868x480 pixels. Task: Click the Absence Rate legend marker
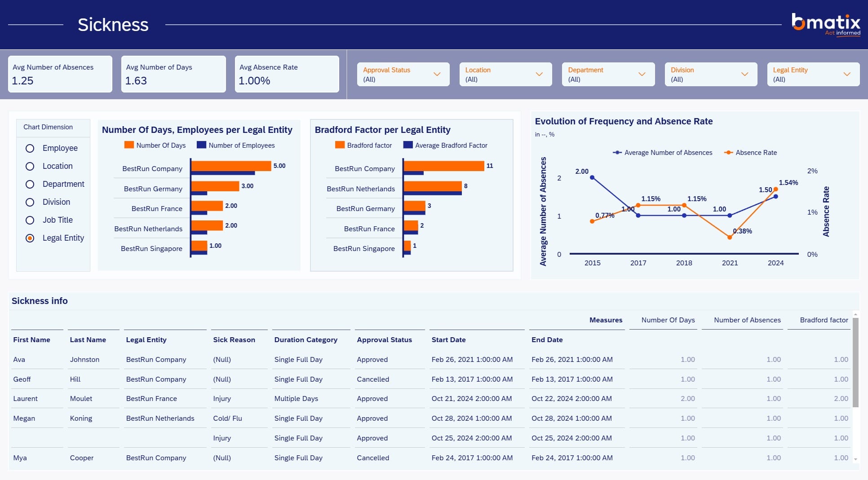click(x=728, y=153)
